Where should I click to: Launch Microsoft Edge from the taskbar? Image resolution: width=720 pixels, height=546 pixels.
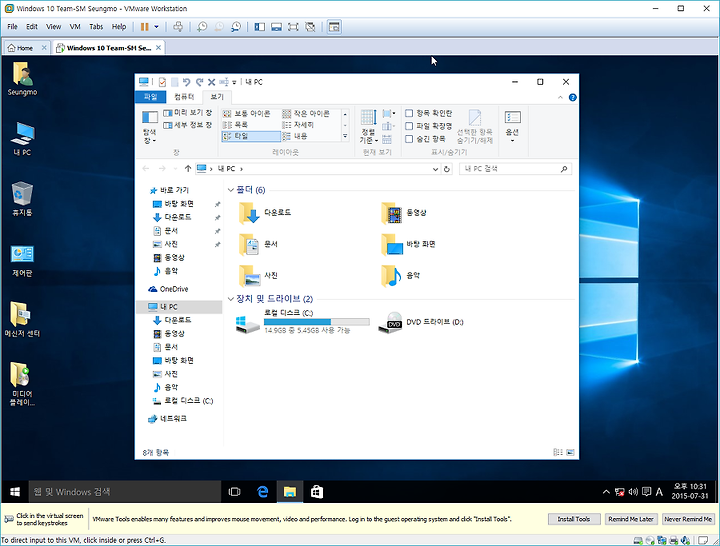tap(262, 492)
